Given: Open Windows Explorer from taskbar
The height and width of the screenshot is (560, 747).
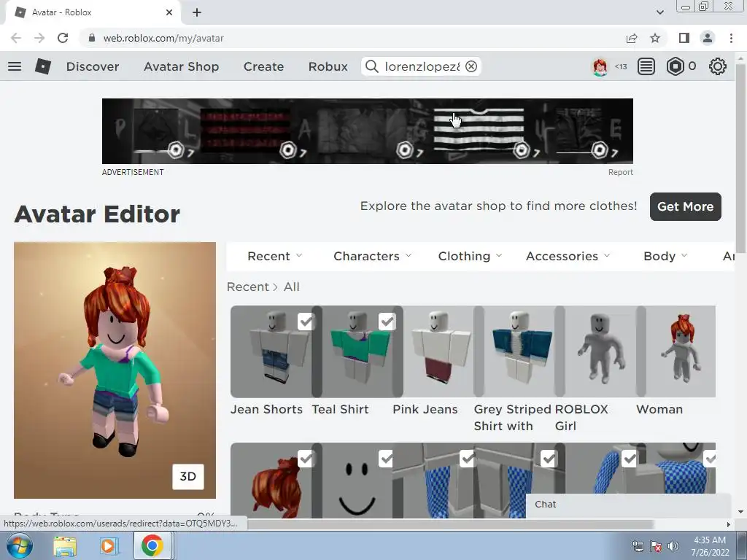Looking at the screenshot, I should (x=65, y=545).
